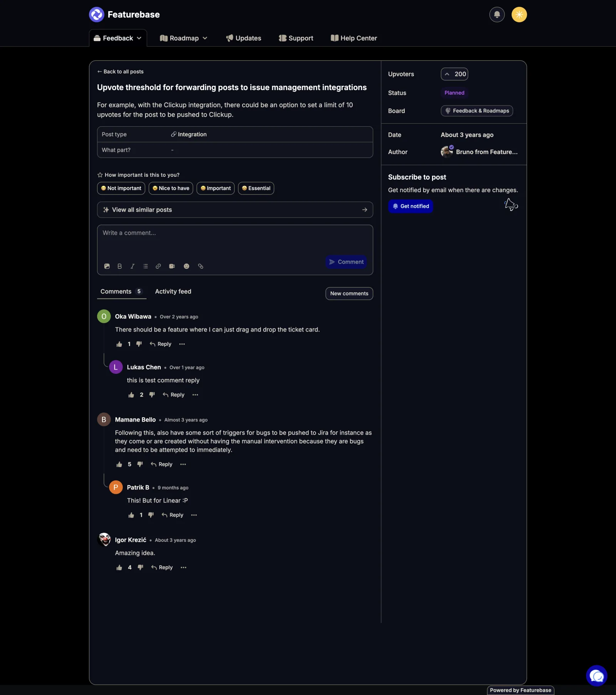Expand View all similar posts
Screen dimensions: 616x695
pos(235,210)
